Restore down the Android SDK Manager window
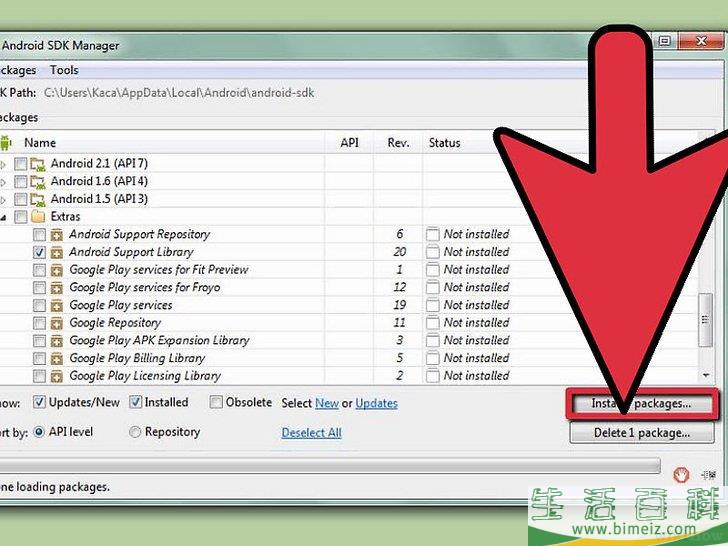728x546 pixels. 665,41
